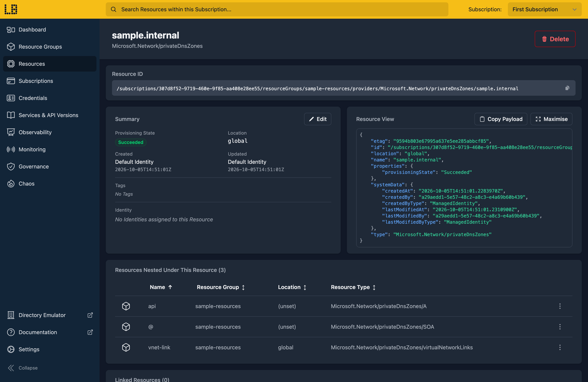Open the api nested resource
588x382 pixels.
coord(152,306)
